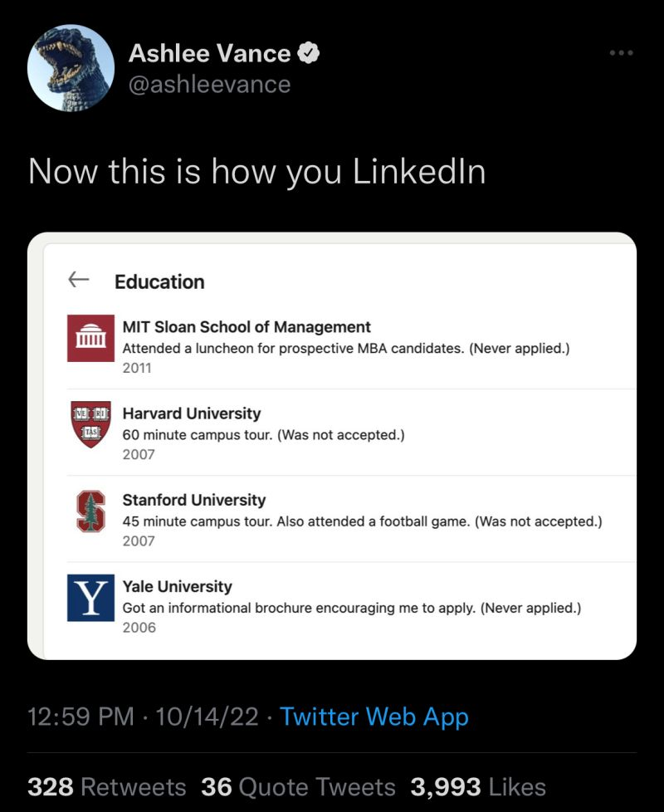Click the tweet text "Now this is how you LinkedIn"
The width and height of the screenshot is (664, 812).
(256, 171)
